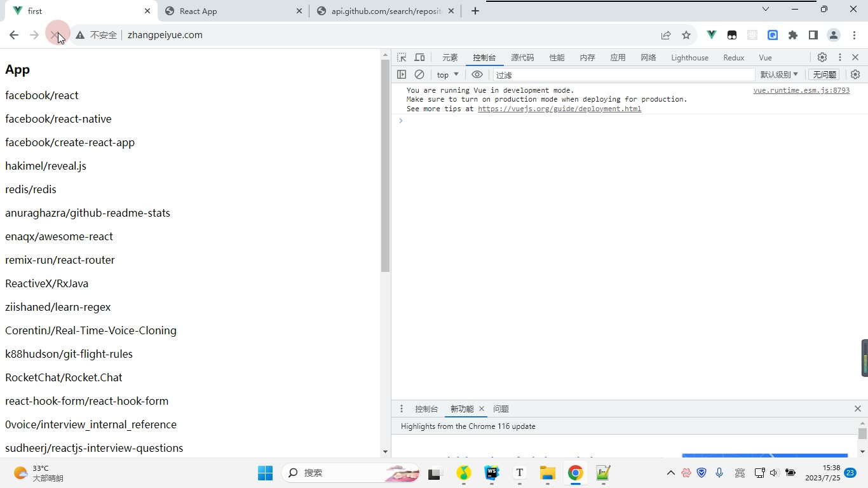
Task: Open the DevTools three-dot customize menu
Action: pyautogui.click(x=839, y=57)
